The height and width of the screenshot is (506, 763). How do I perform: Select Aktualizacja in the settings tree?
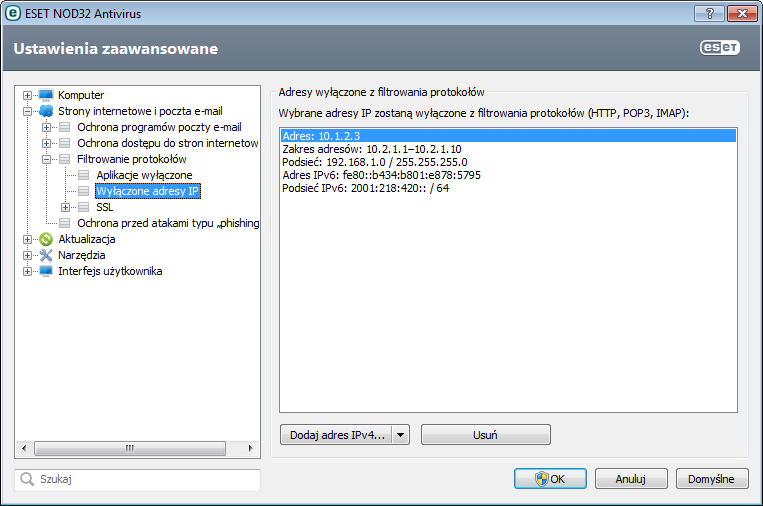click(x=87, y=239)
